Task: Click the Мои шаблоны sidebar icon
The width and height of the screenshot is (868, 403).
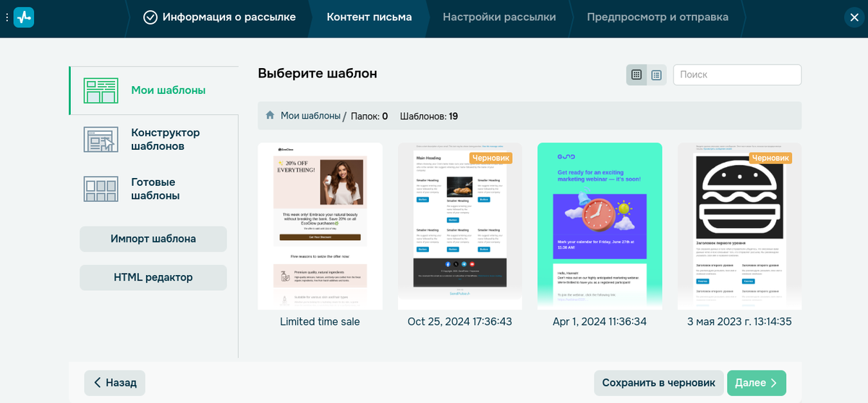Action: [101, 91]
